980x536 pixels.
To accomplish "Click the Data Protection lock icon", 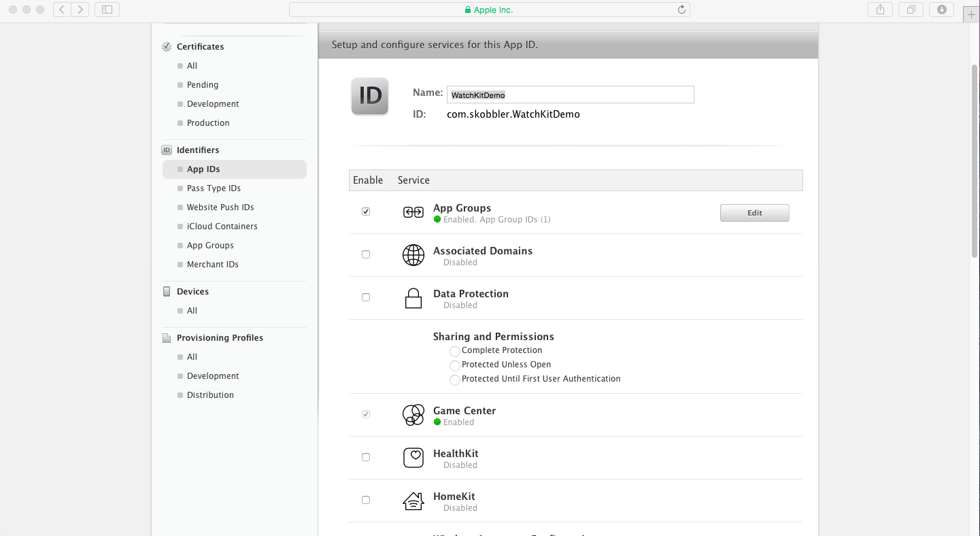I will [413, 298].
